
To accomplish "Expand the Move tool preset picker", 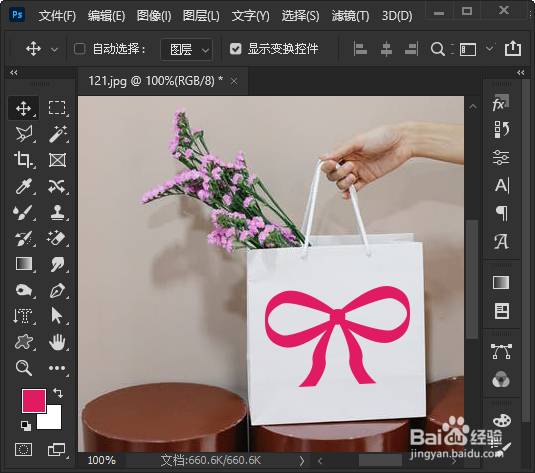I will tap(54, 49).
